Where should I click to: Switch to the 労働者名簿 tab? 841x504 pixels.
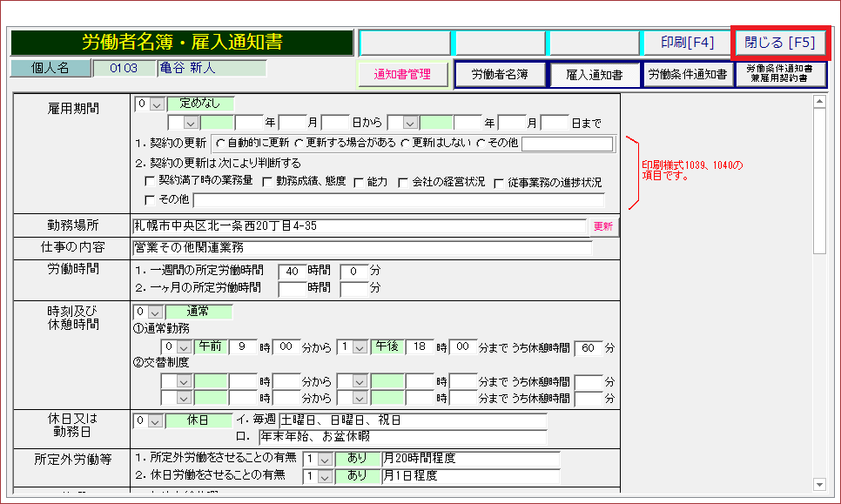(500, 75)
